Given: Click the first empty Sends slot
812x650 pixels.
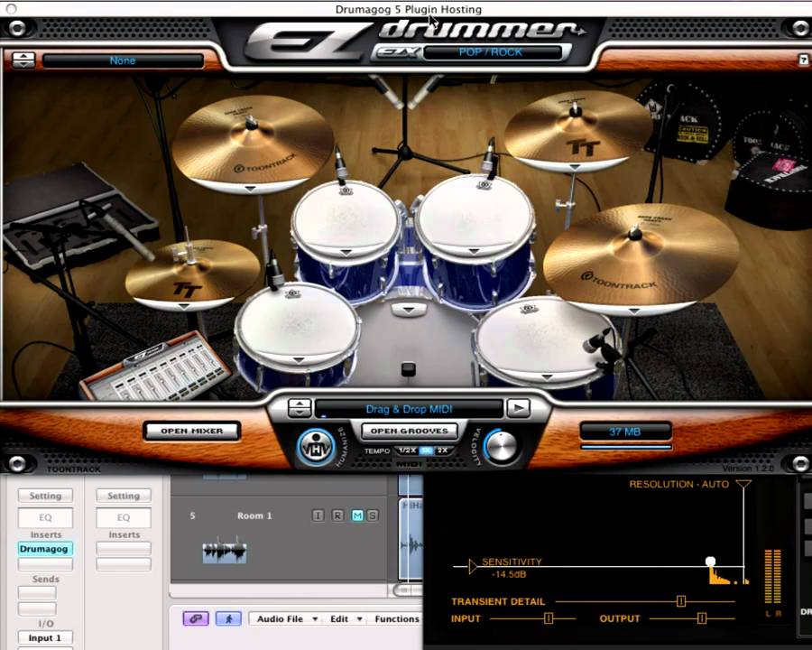Looking at the screenshot, I should (37, 592).
